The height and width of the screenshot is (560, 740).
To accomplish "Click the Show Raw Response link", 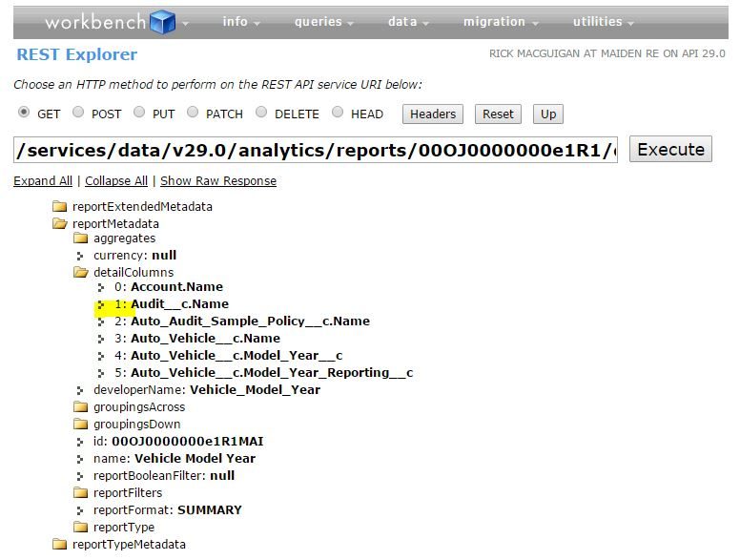I will [218, 181].
